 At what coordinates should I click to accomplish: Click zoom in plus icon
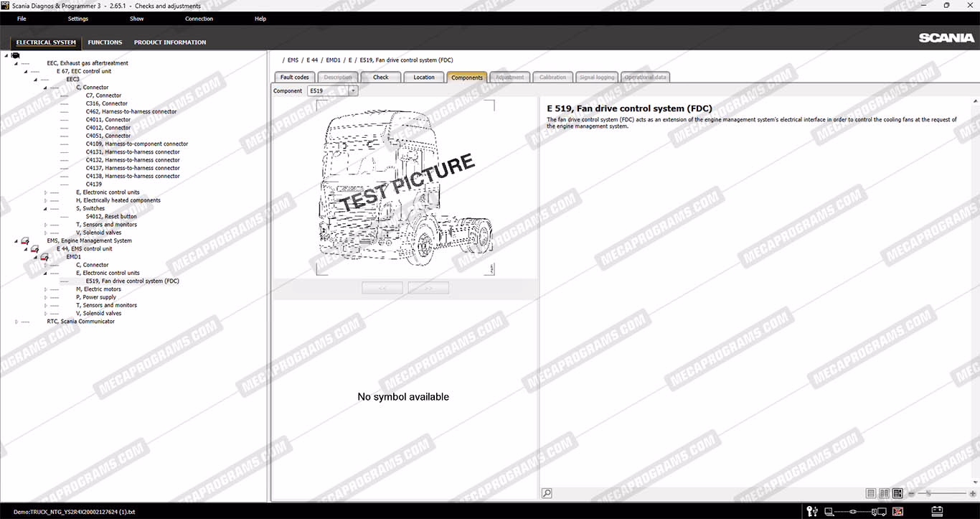(973, 494)
